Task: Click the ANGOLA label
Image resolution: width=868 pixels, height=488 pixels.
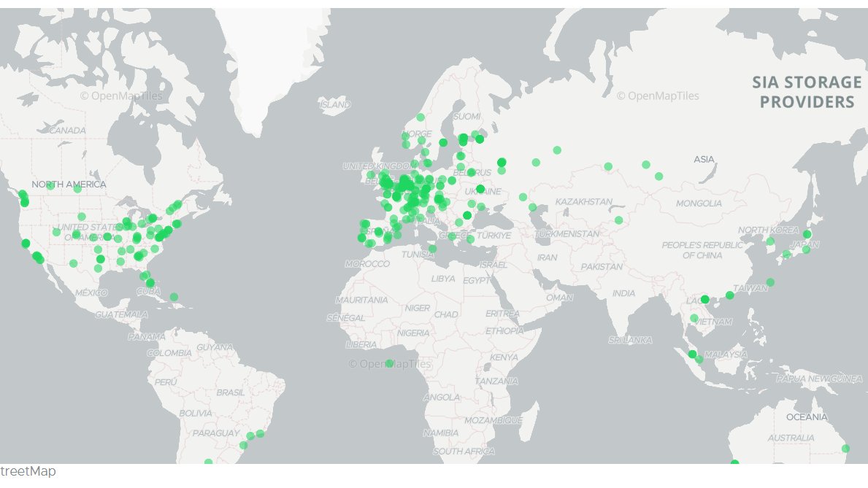Action: click(441, 398)
